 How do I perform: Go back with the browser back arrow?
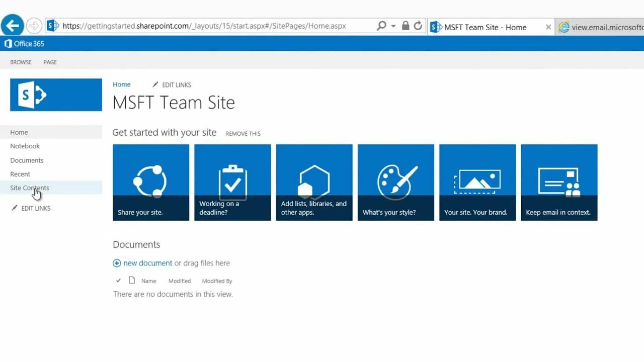click(12, 25)
